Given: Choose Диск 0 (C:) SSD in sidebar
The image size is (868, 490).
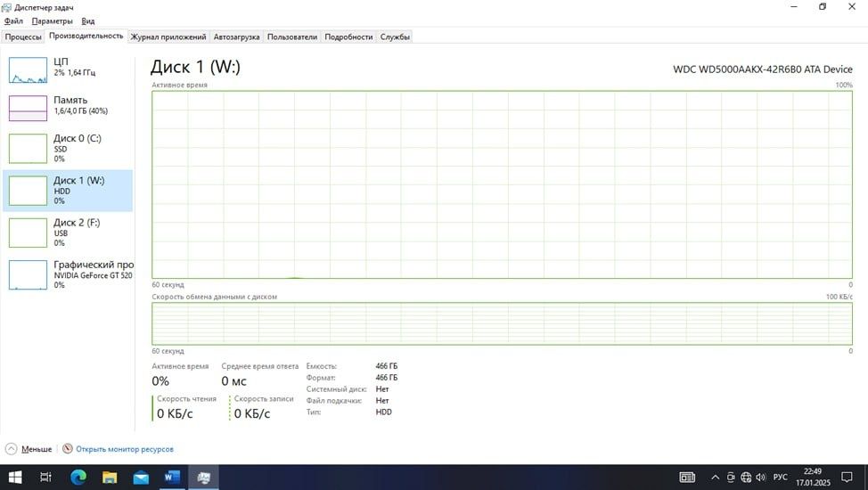Looking at the screenshot, I should tap(68, 149).
